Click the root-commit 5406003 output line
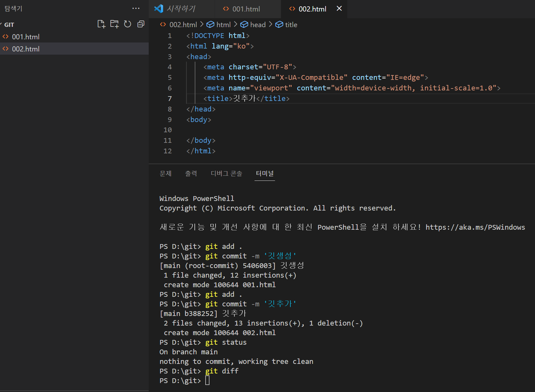Viewport: 535px width, 392px height. (232, 266)
